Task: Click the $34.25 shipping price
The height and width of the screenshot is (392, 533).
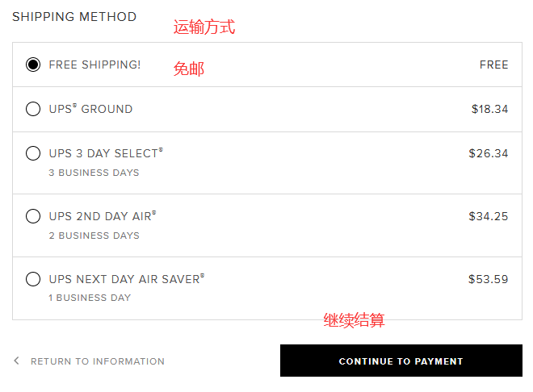Action: [488, 216]
